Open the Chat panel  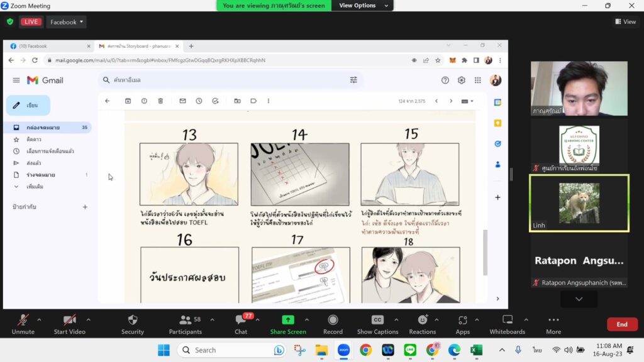click(241, 320)
